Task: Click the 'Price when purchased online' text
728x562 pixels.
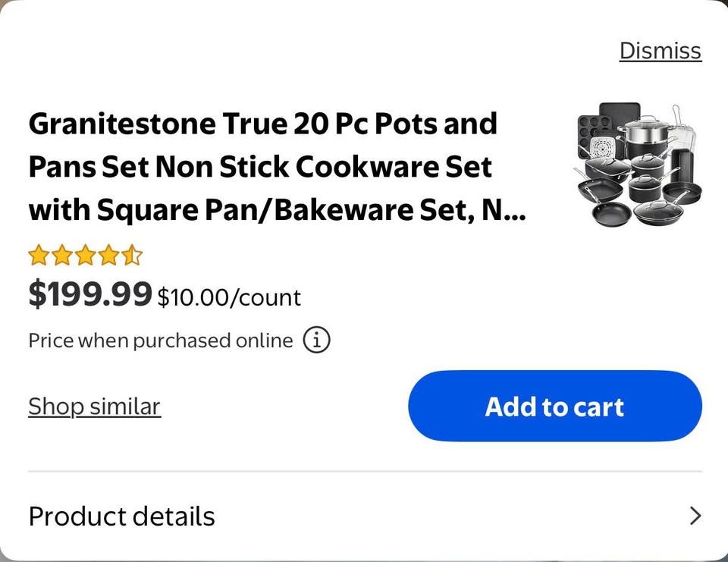Action: point(159,340)
